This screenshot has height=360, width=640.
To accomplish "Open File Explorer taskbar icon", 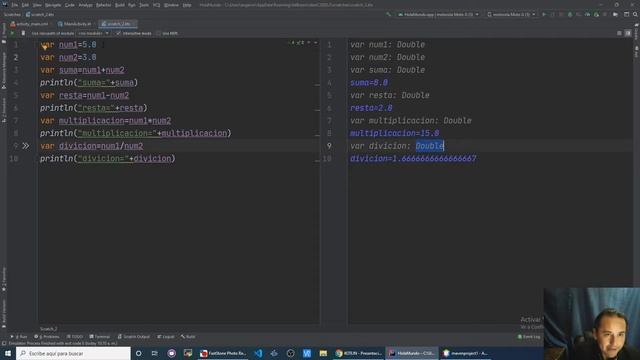I will coord(323,353).
